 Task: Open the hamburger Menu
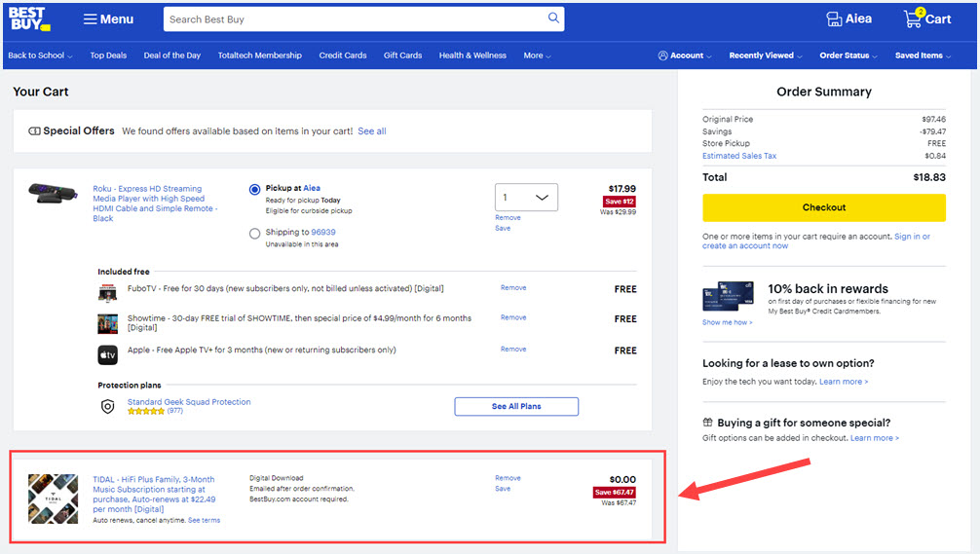tap(108, 19)
